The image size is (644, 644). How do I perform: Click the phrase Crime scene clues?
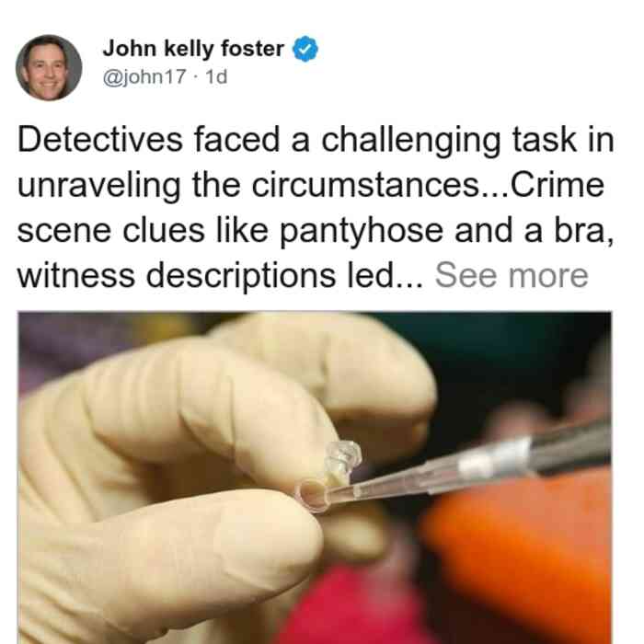(x=311, y=207)
